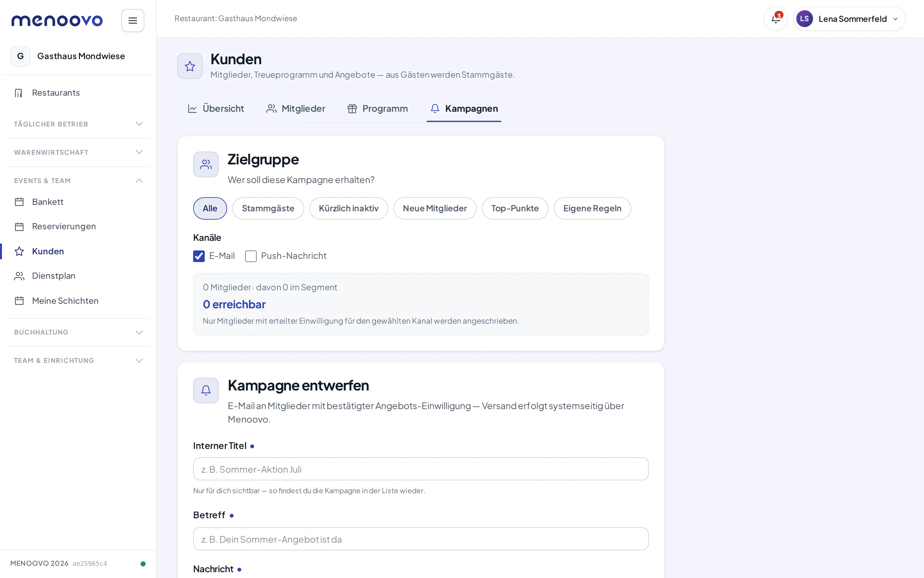Select the Alle audience chip
Image resolution: width=924 pixels, height=578 pixels.
click(210, 208)
